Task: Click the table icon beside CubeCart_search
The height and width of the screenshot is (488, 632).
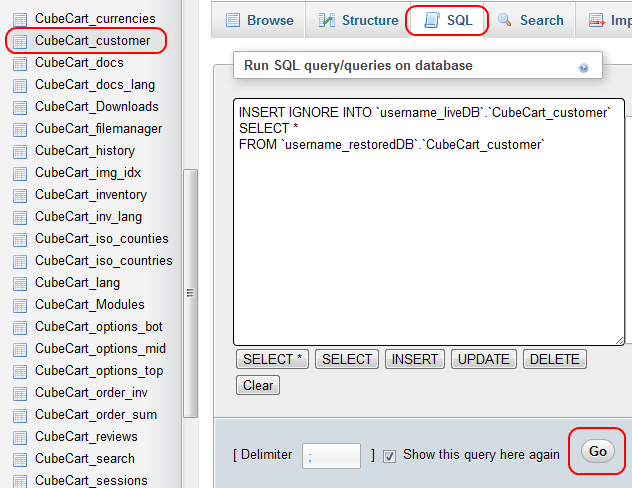Action: click(20, 459)
